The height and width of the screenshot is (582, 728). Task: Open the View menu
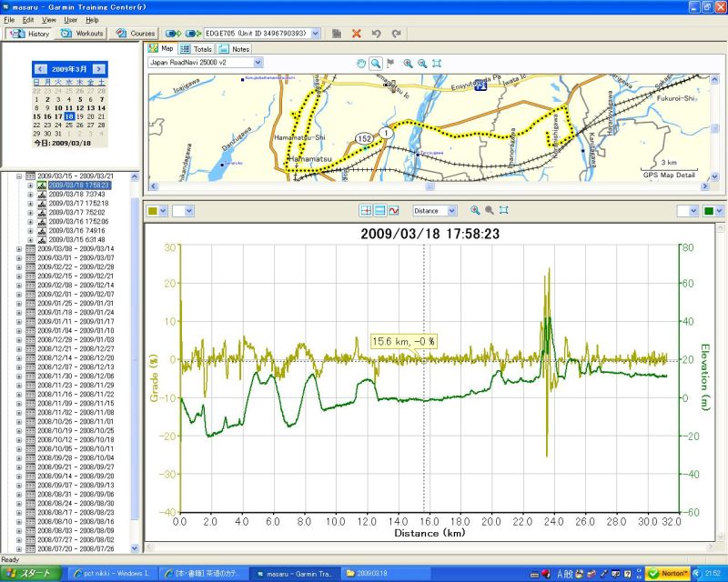click(49, 20)
